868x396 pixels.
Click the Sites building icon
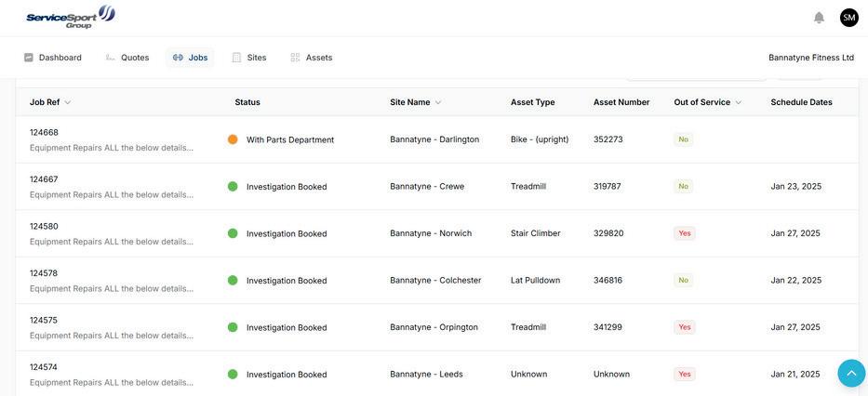[x=236, y=58]
